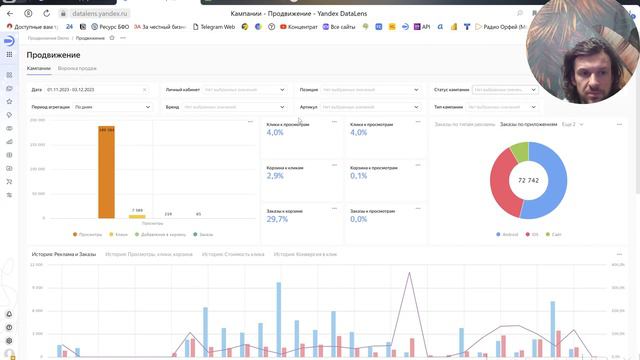This screenshot has width=640, height=360.
Task: Open menu of Корзина к просмотрам card
Action: 418,165
